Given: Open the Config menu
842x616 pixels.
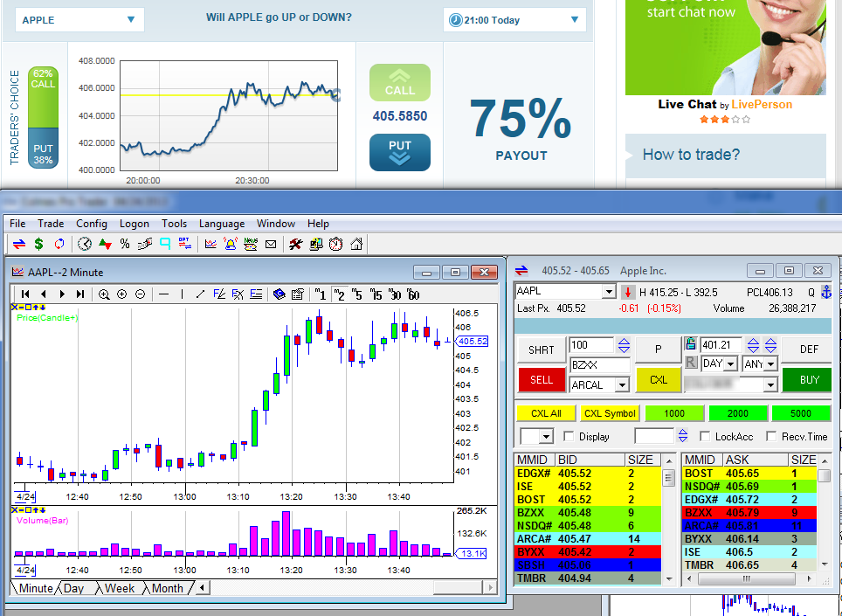Looking at the screenshot, I should [x=92, y=224].
